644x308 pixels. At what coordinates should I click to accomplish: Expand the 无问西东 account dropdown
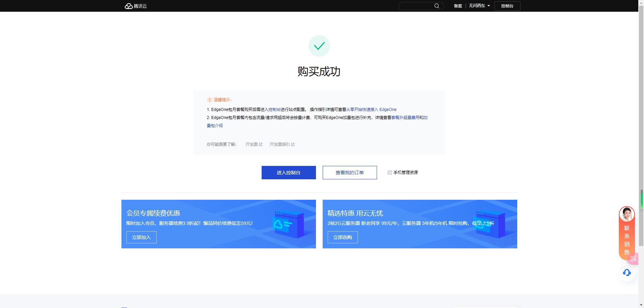pyautogui.click(x=479, y=6)
